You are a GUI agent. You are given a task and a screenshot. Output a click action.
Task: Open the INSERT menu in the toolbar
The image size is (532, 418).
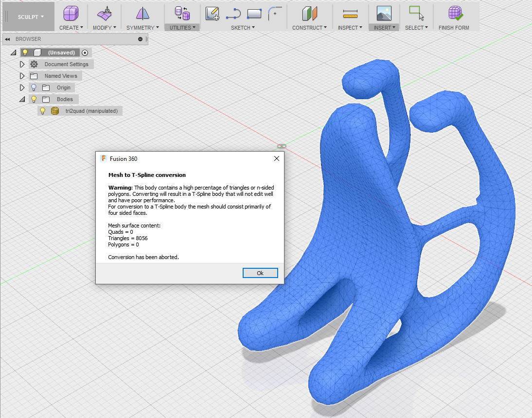pos(384,28)
